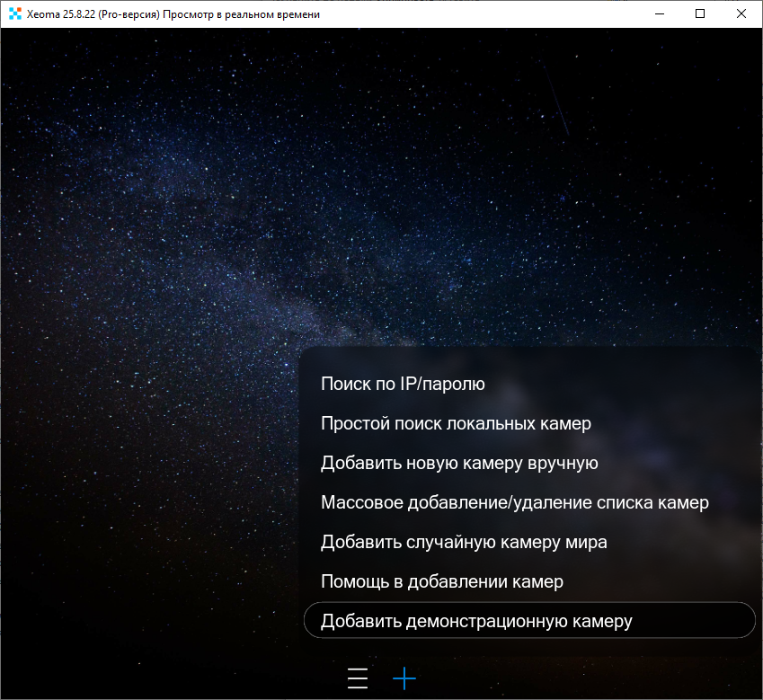Open the main menu hamburger icon
Screen dimensions: 763x700
(358, 678)
